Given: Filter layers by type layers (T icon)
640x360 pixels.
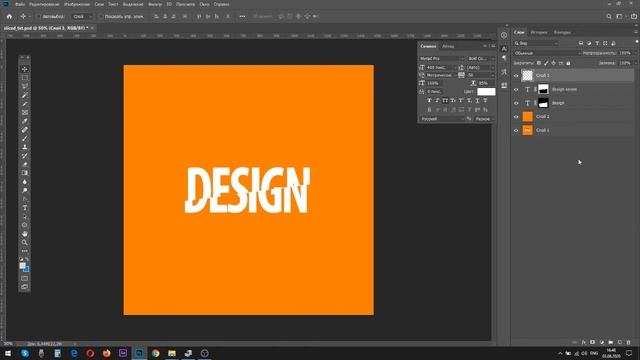Looking at the screenshot, I should pyautogui.click(x=597, y=43).
